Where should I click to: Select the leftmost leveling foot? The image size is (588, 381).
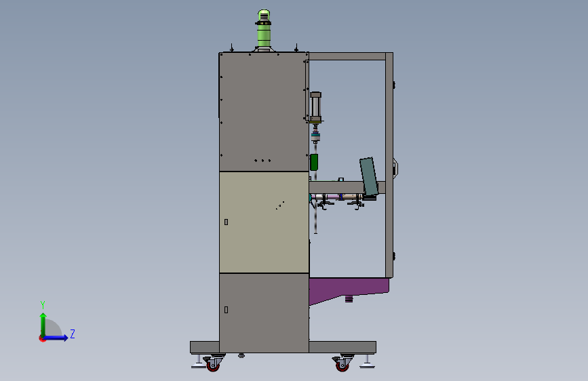pyautogui.click(x=199, y=361)
